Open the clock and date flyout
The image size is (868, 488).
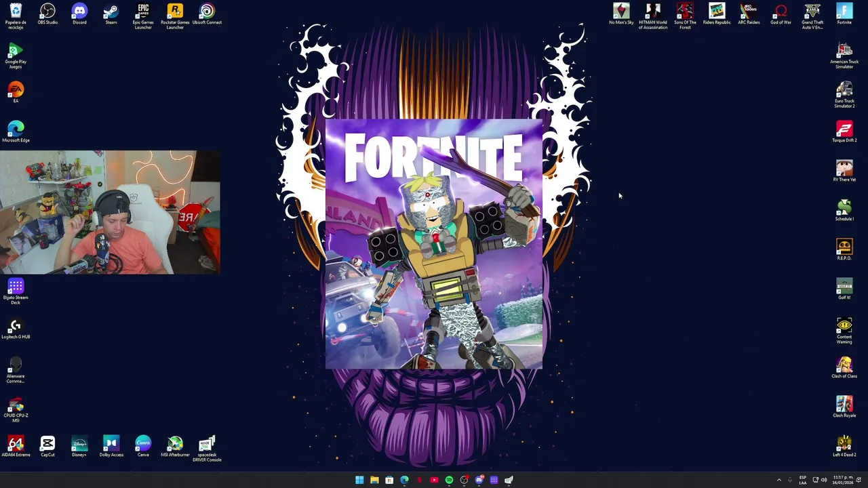[x=843, y=480]
